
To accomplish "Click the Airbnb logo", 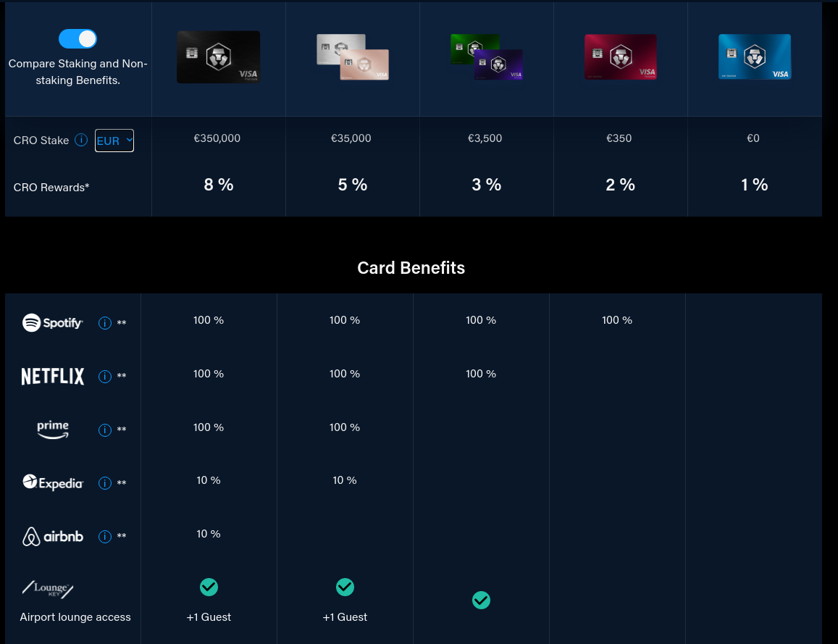I will 52,536.
